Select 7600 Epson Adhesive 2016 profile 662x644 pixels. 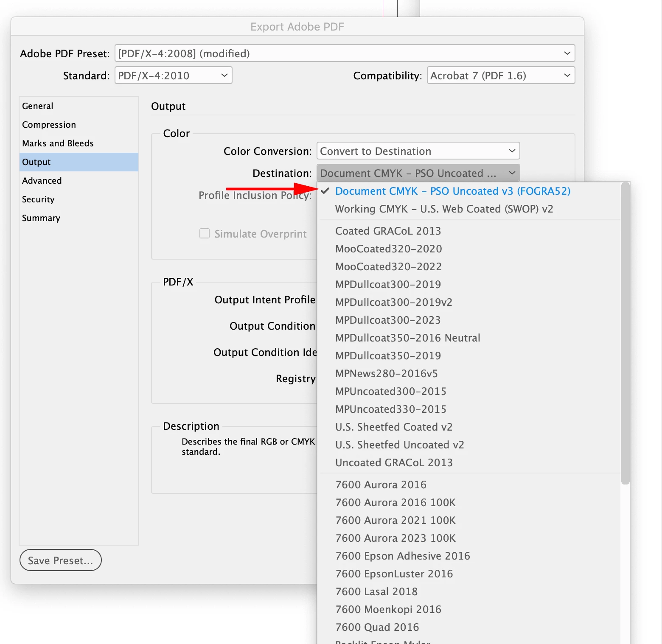469,556
